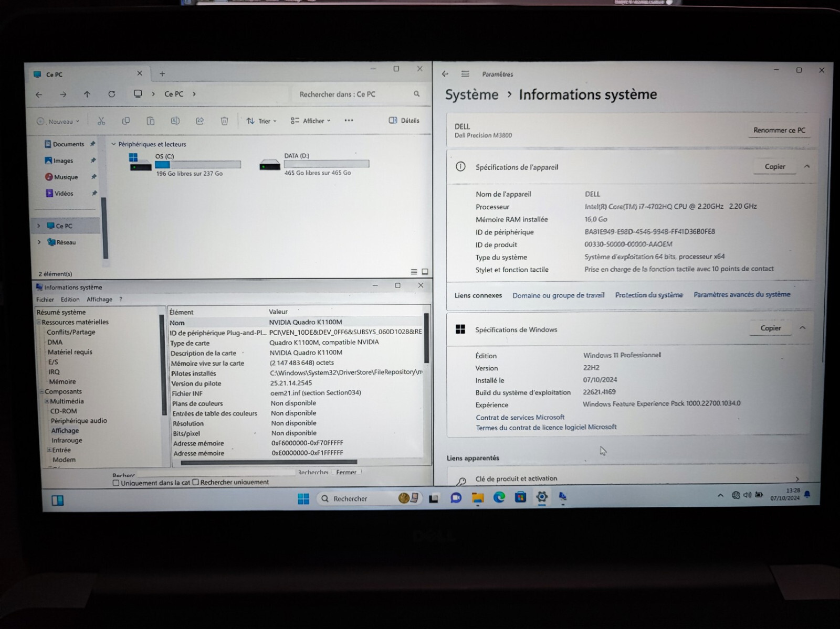The height and width of the screenshot is (629, 840).
Task: Expand Multimédia node in system info tree
Action: (47, 401)
